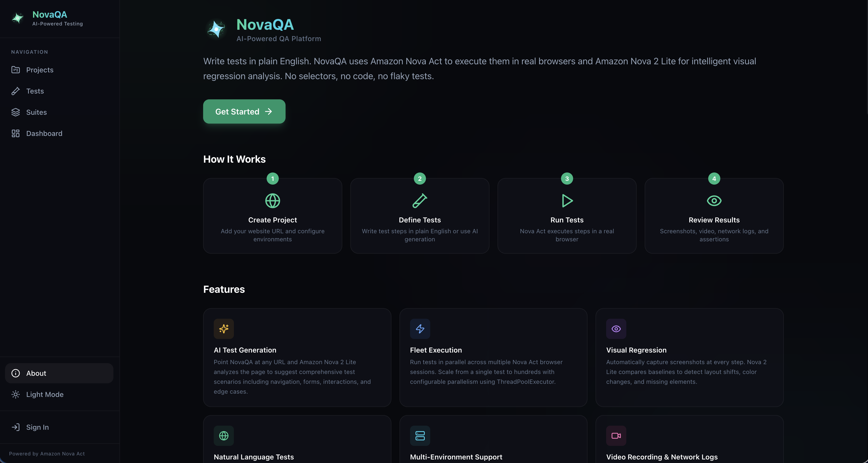
Task: Click the Visual Regression eye icon
Action: click(x=616, y=329)
